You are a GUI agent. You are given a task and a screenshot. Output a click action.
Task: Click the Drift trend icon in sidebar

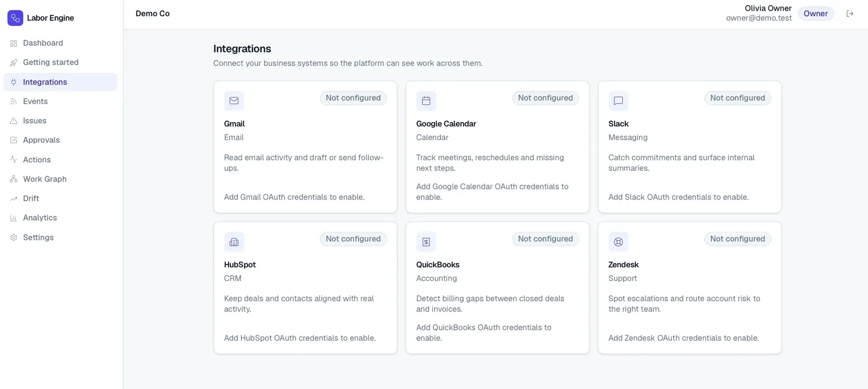coord(14,199)
